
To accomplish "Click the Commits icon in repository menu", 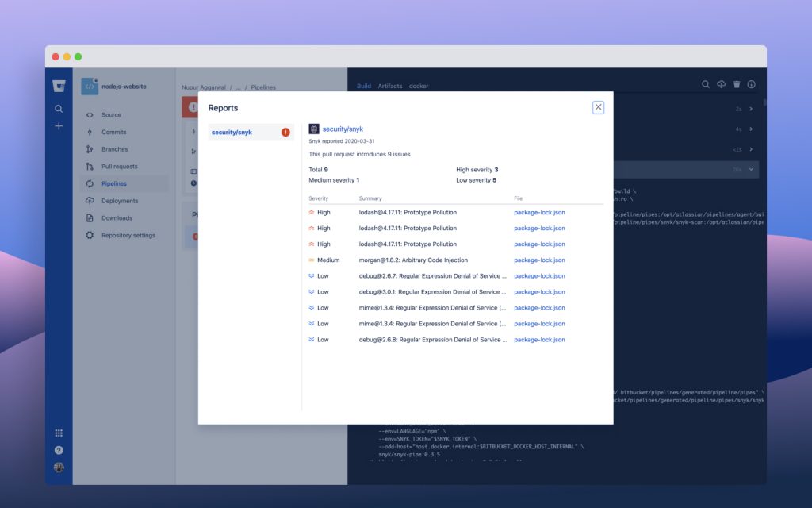I will 90,133.
